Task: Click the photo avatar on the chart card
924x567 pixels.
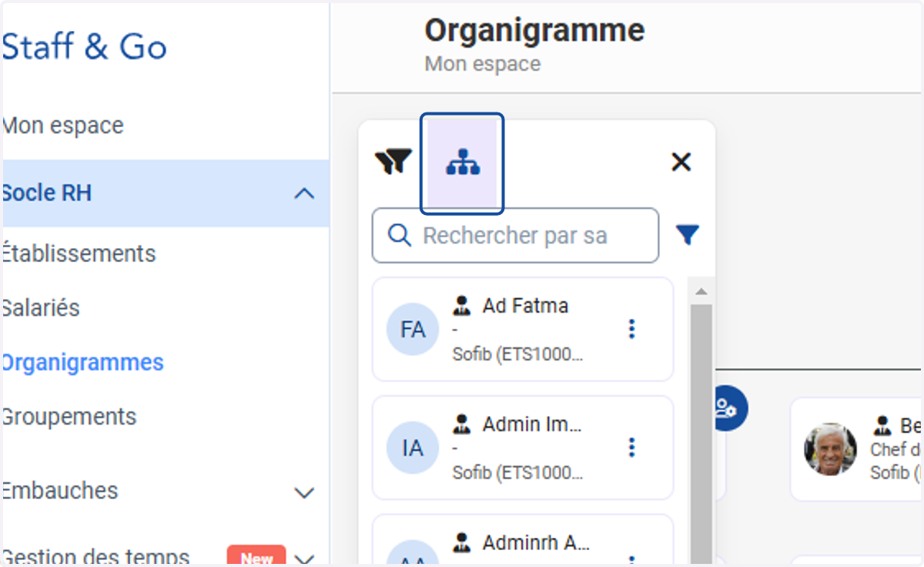Action: [x=831, y=449]
